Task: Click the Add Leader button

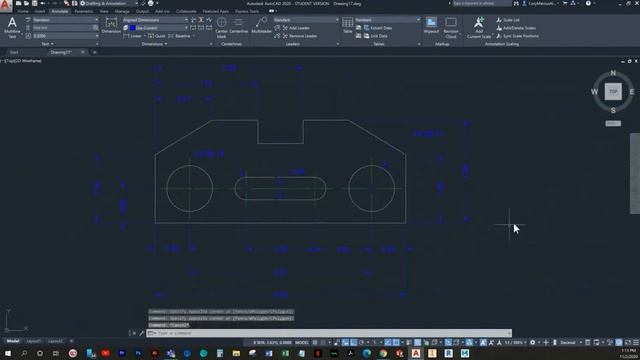Action: tap(296, 28)
